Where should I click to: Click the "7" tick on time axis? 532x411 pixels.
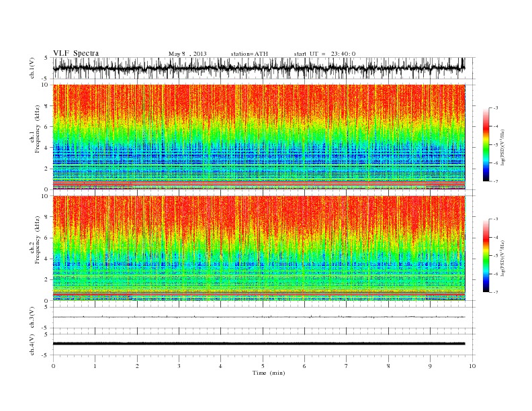(x=347, y=366)
